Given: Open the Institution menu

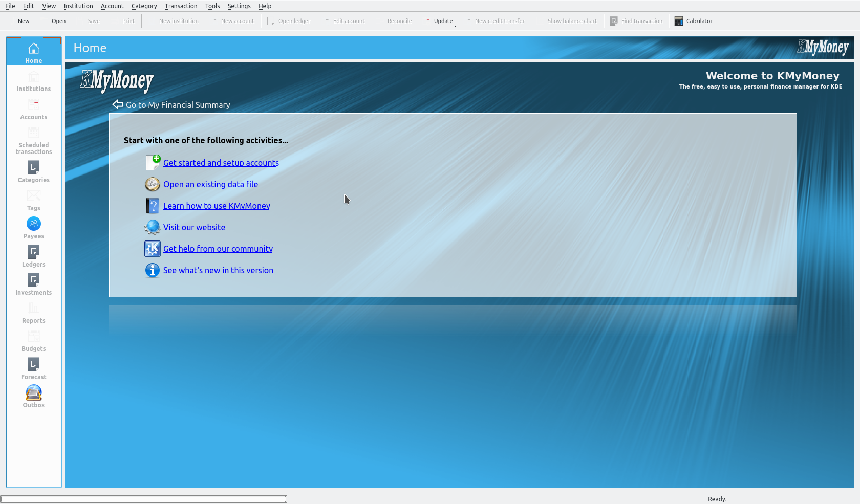Looking at the screenshot, I should click(x=78, y=6).
